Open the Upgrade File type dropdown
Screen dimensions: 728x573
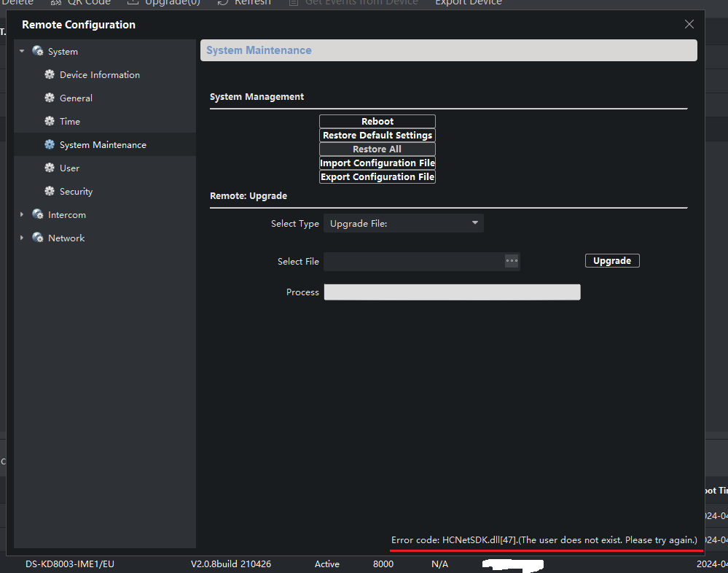pos(403,224)
